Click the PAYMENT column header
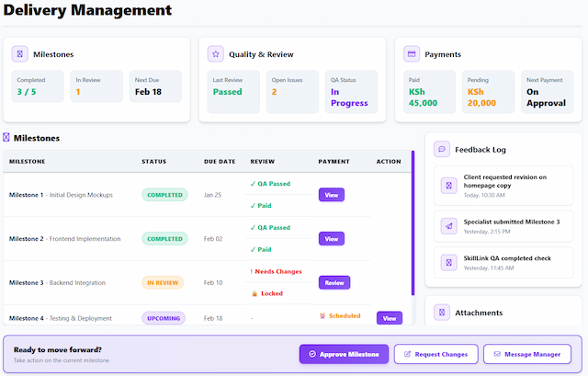 point(334,162)
